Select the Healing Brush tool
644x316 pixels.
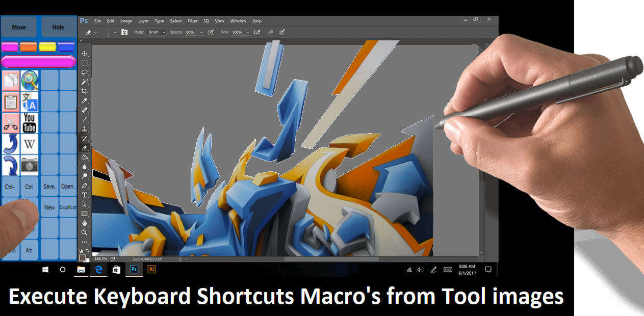coord(85,110)
